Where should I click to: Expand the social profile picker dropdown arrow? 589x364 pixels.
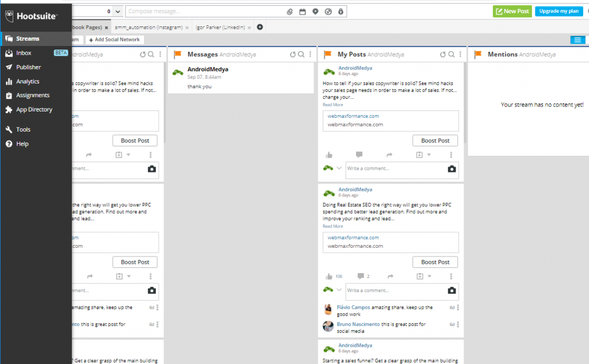click(118, 12)
